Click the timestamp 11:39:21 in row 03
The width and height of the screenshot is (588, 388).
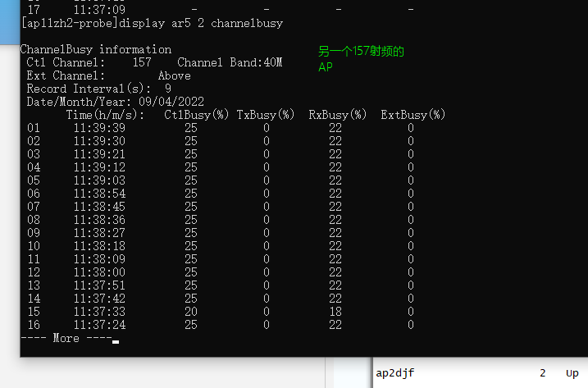pyautogui.click(x=99, y=154)
